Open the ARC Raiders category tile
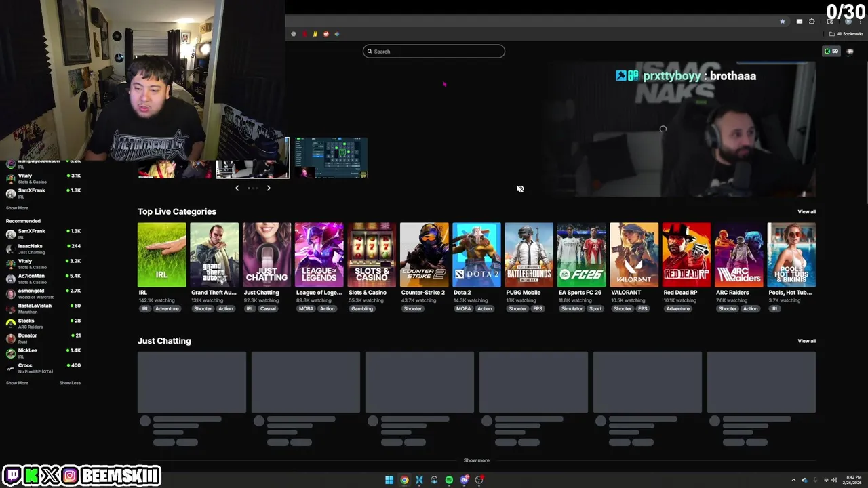 pyautogui.click(x=739, y=255)
